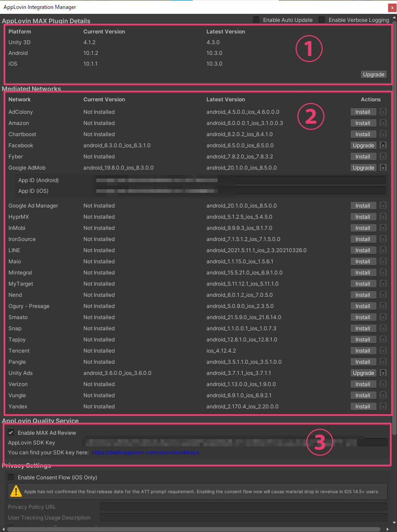This screenshot has height=532, width=397.
Task: Click the trash icon in Amazon row
Action: pyautogui.click(x=383, y=123)
